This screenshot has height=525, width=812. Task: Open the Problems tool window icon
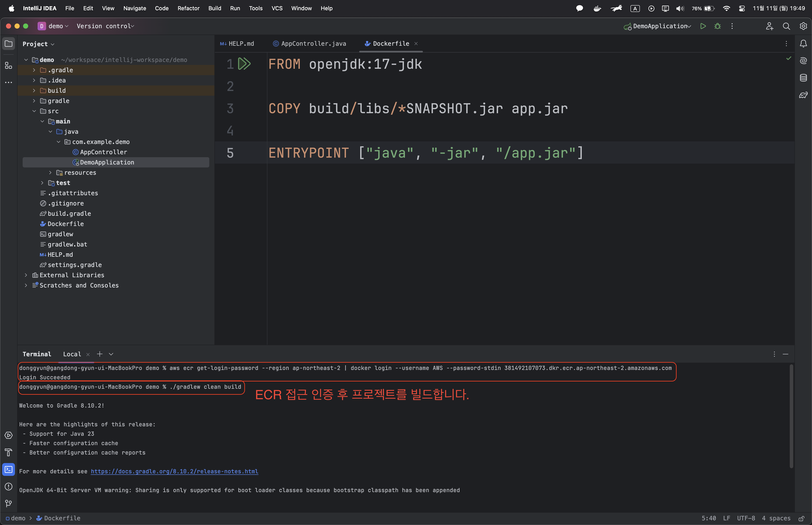tap(9, 487)
